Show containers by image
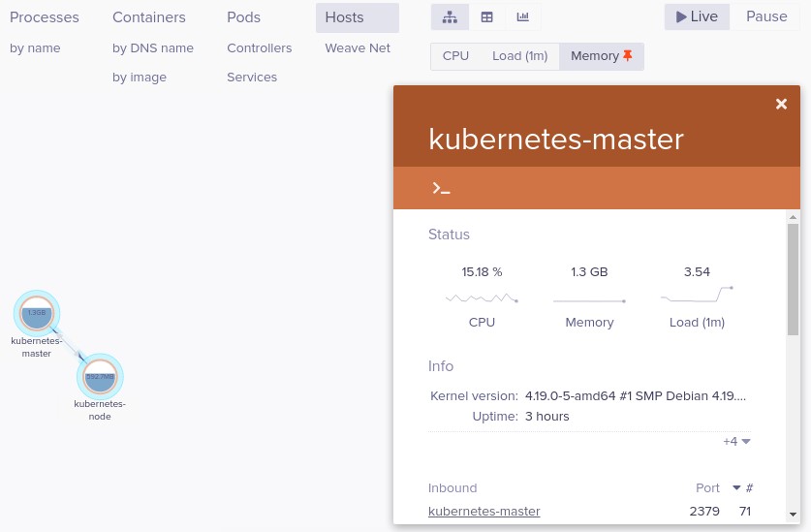Screen dimensions: 811x532 click(x=140, y=78)
